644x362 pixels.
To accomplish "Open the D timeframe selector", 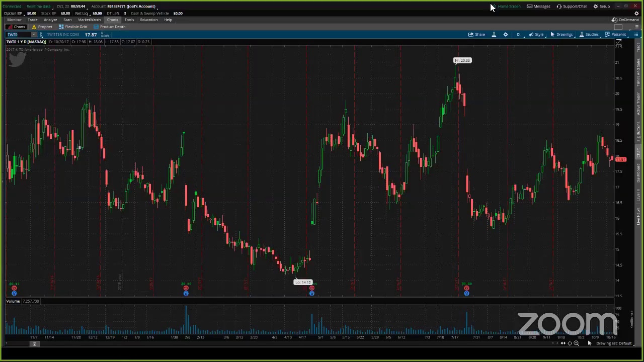I will click(x=518, y=35).
